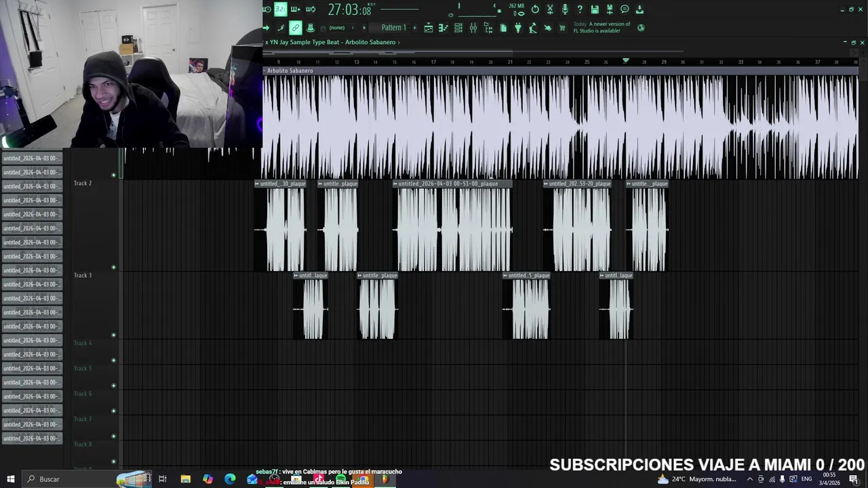Mute Track 4 using its green dot

pos(114,360)
